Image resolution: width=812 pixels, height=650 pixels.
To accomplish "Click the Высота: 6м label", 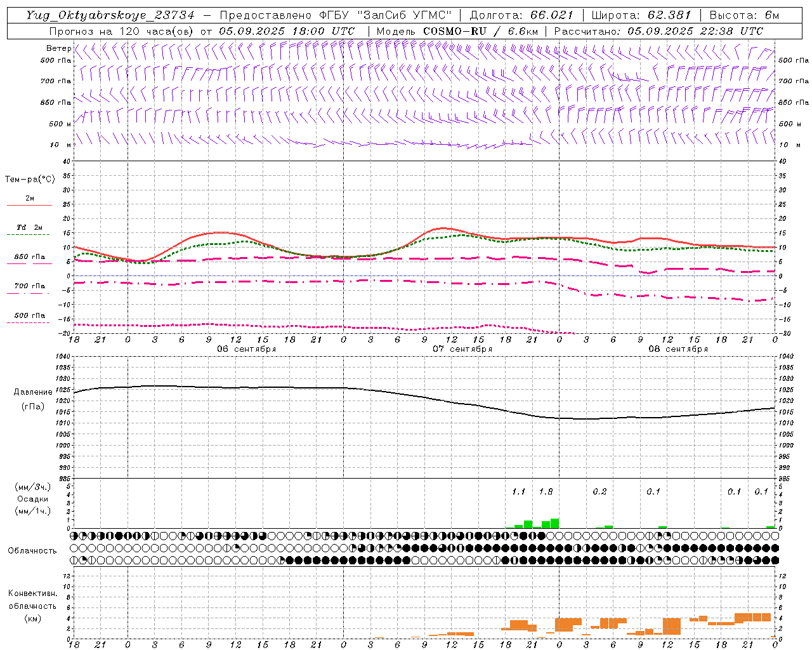I will click(744, 15).
